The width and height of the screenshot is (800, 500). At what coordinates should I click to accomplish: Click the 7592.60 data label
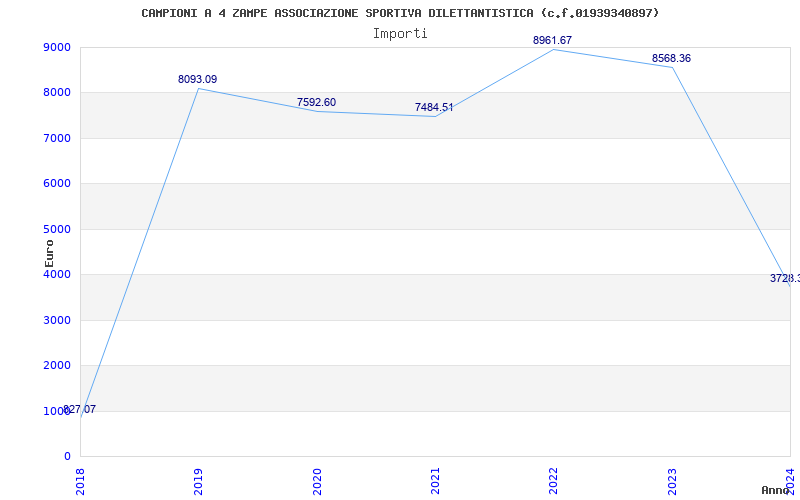click(316, 103)
